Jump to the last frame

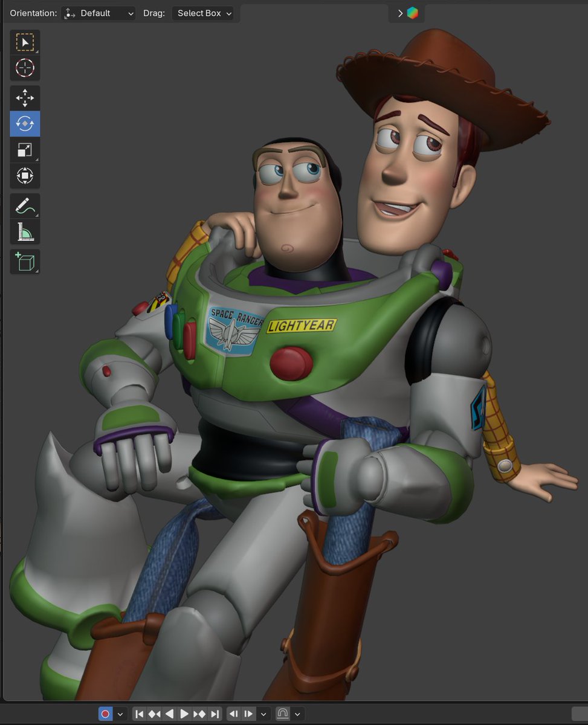(215, 714)
